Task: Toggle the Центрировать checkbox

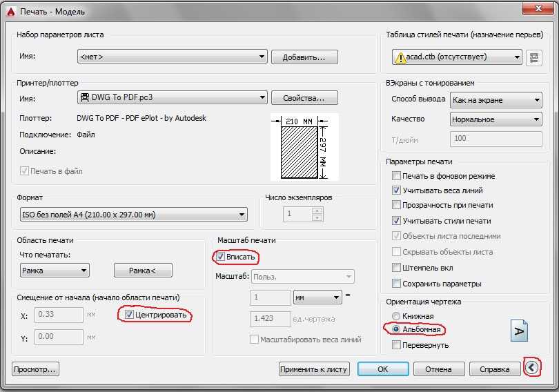Action: (129, 315)
